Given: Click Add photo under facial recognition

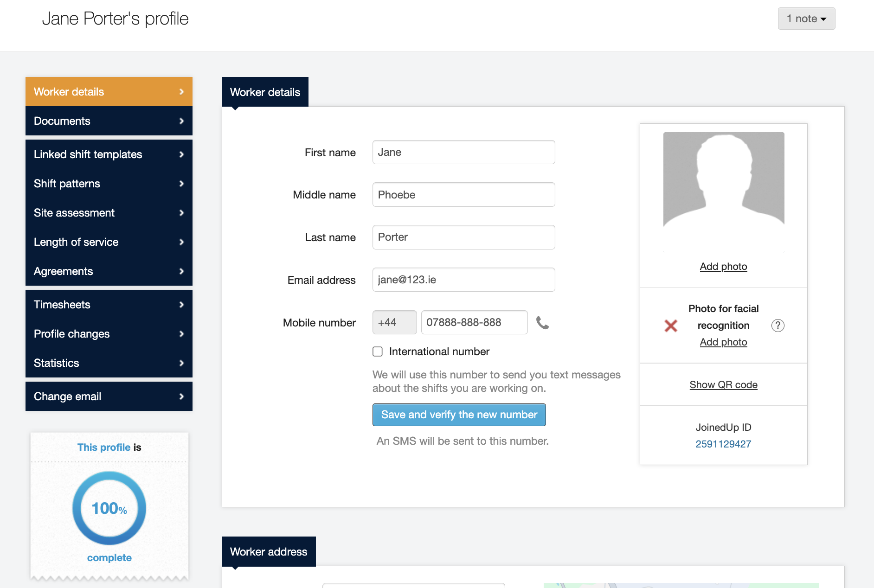Looking at the screenshot, I should 723,342.
